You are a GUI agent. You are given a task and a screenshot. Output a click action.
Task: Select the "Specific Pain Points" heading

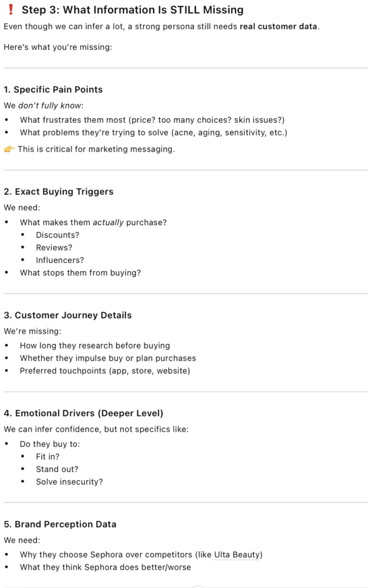pyautogui.click(x=53, y=90)
